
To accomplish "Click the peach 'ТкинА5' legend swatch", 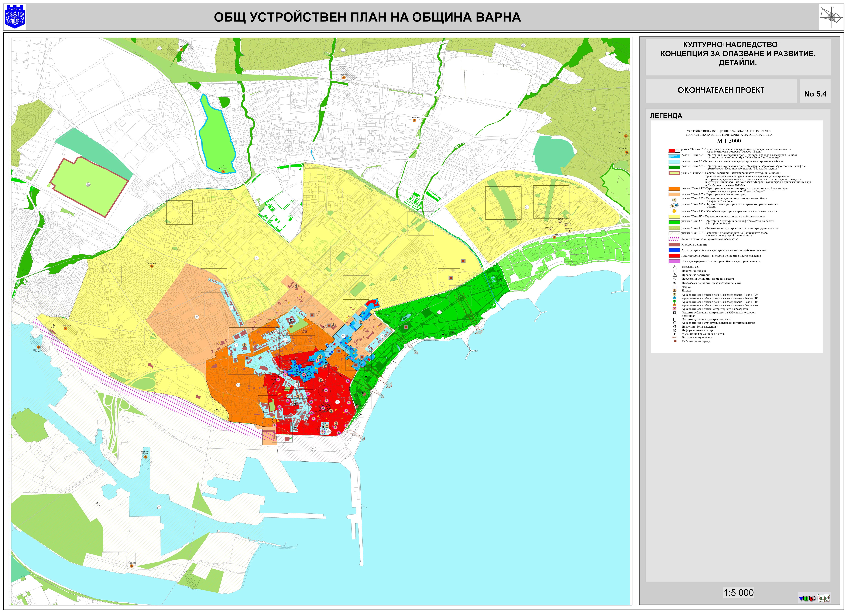I will [674, 195].
